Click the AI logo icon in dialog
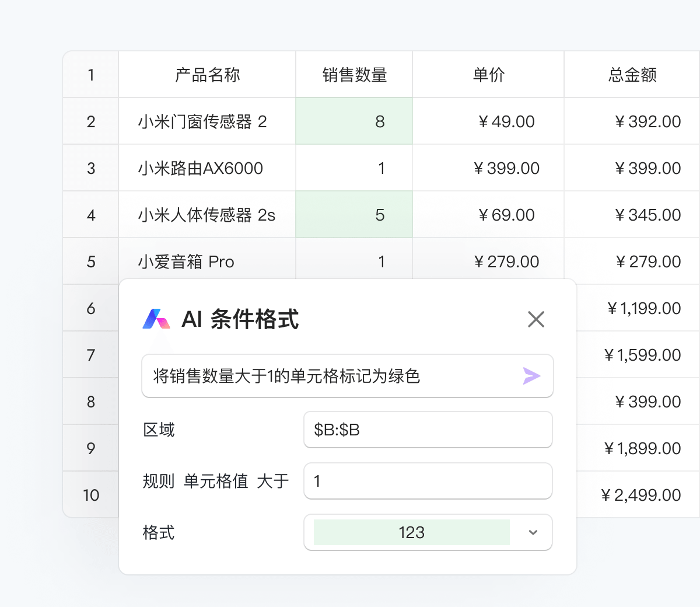 point(156,319)
